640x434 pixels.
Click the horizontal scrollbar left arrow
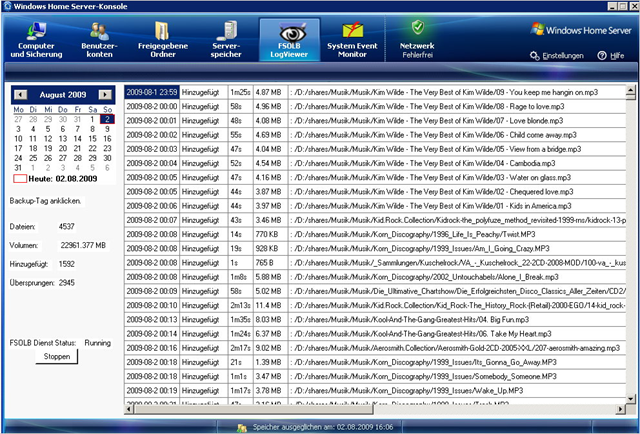[129, 409]
